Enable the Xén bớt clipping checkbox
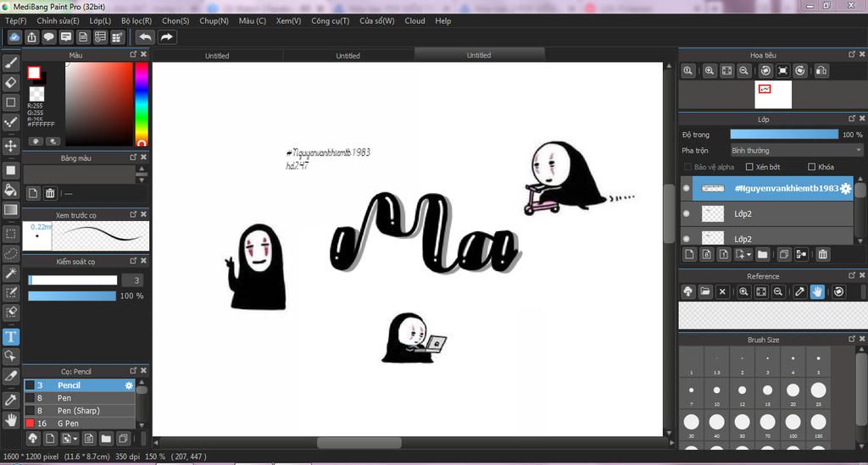The image size is (868, 465). pos(749,166)
